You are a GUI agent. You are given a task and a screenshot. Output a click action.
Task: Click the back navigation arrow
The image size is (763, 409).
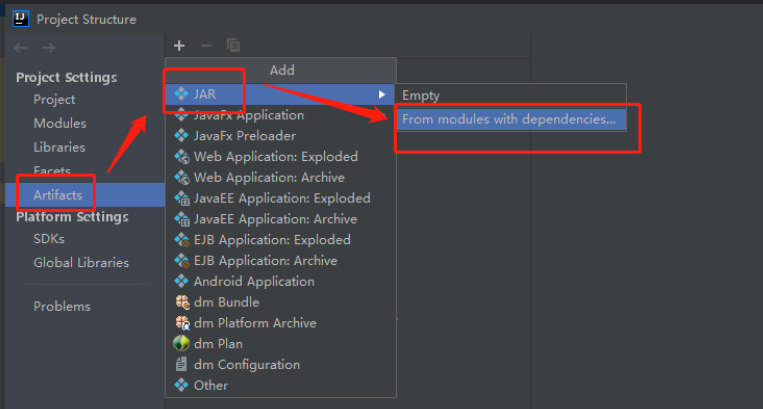pyautogui.click(x=20, y=48)
